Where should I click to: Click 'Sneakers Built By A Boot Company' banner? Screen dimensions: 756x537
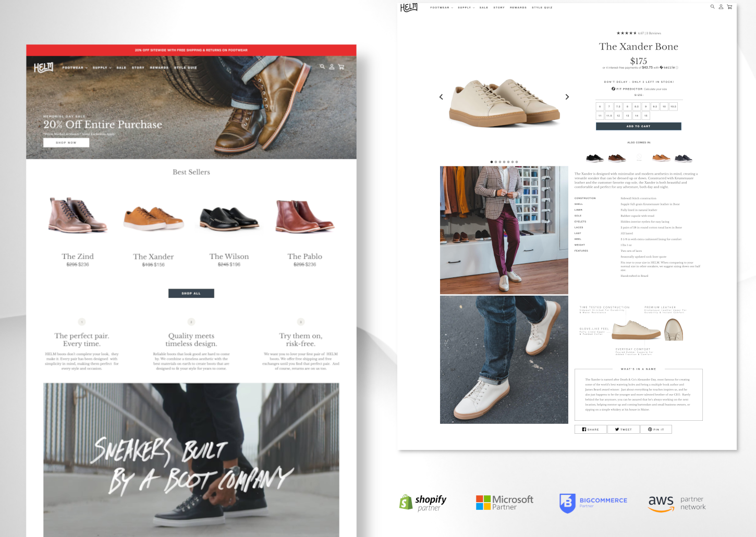pos(191,460)
